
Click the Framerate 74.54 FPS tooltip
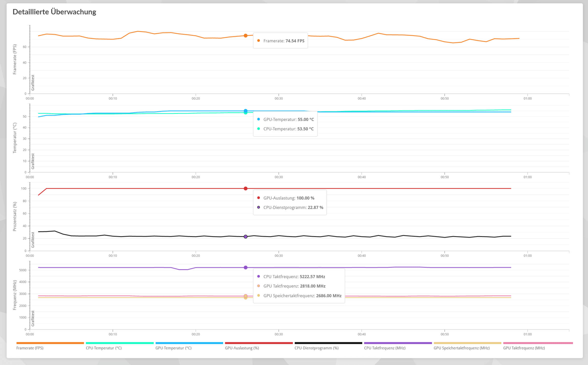[x=280, y=41]
